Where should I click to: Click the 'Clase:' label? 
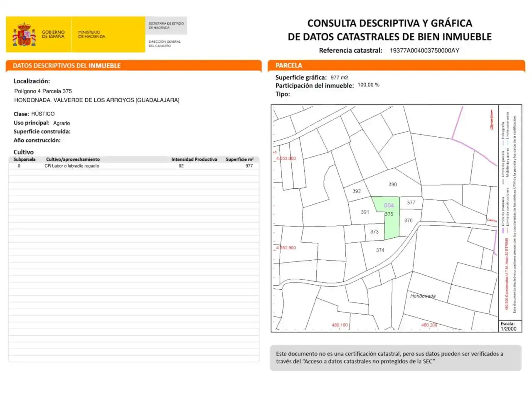[x=21, y=114]
